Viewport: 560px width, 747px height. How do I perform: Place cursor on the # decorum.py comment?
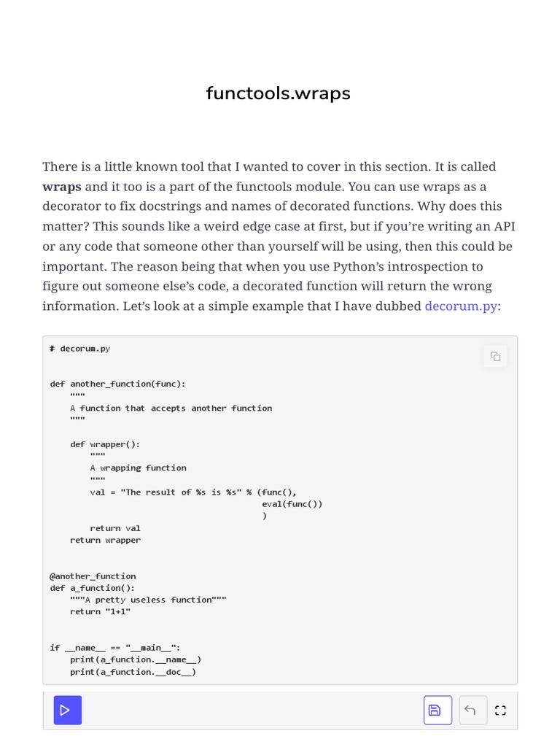coord(80,349)
